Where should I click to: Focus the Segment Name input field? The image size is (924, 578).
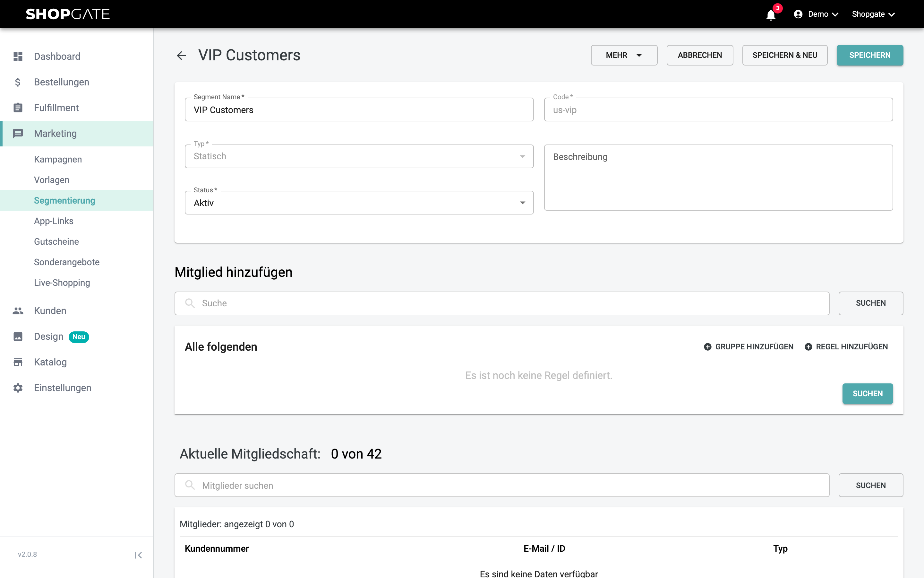coord(359,110)
